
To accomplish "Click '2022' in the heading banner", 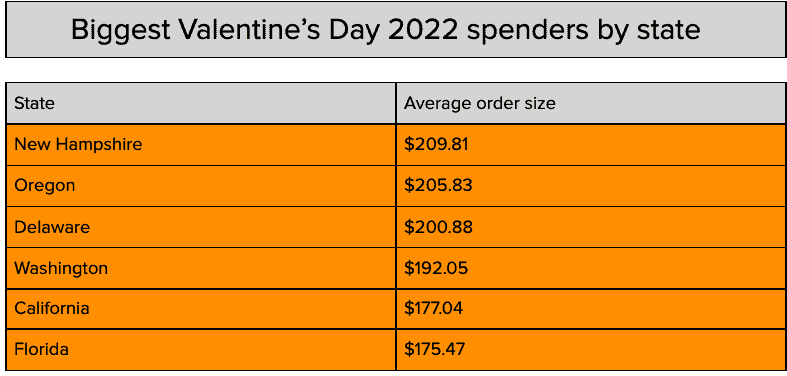I will click(x=423, y=30).
